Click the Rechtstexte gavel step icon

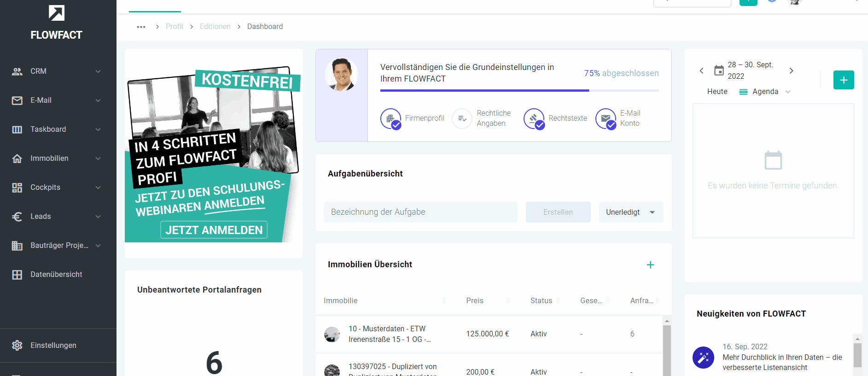pyautogui.click(x=534, y=119)
